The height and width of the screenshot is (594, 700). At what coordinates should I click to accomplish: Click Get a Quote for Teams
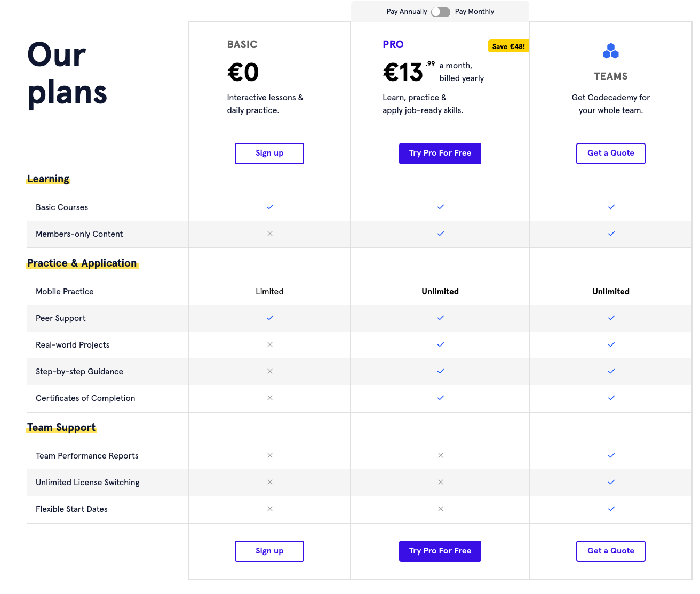tap(610, 153)
